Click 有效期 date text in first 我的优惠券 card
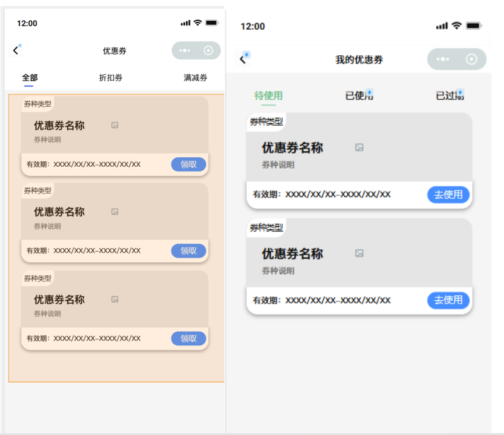Screen dimensions: 504x435 (x=322, y=195)
